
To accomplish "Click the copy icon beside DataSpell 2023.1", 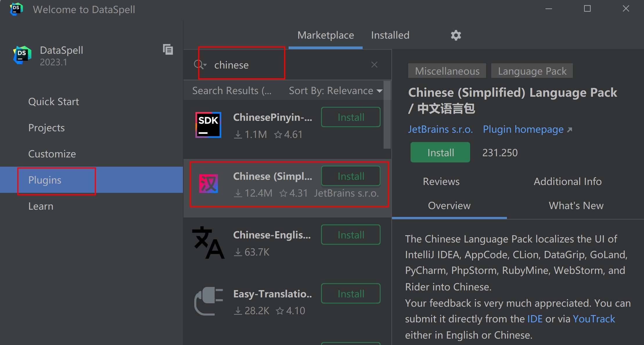I will pos(168,50).
